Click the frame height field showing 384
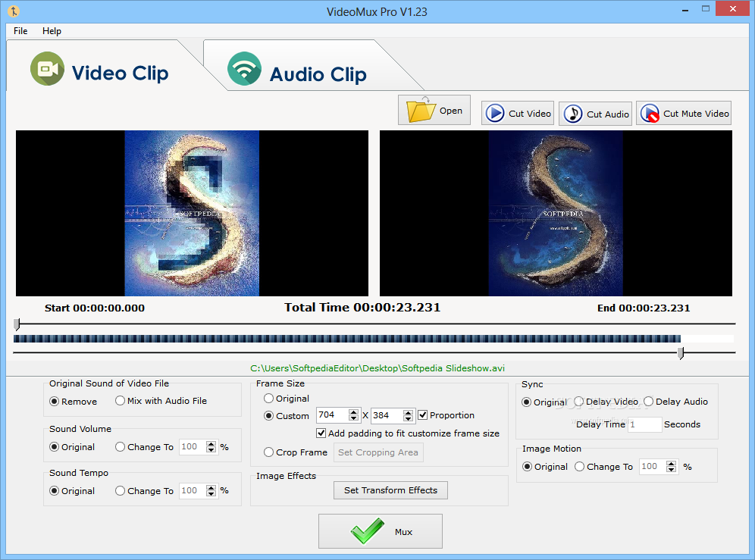Viewport: 755px width, 560px height. click(387, 415)
